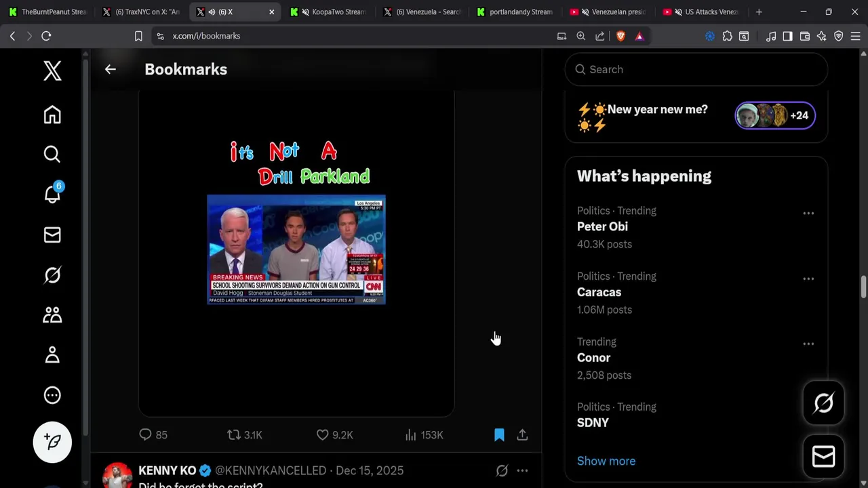Open New year new me? live space

pyautogui.click(x=696, y=117)
